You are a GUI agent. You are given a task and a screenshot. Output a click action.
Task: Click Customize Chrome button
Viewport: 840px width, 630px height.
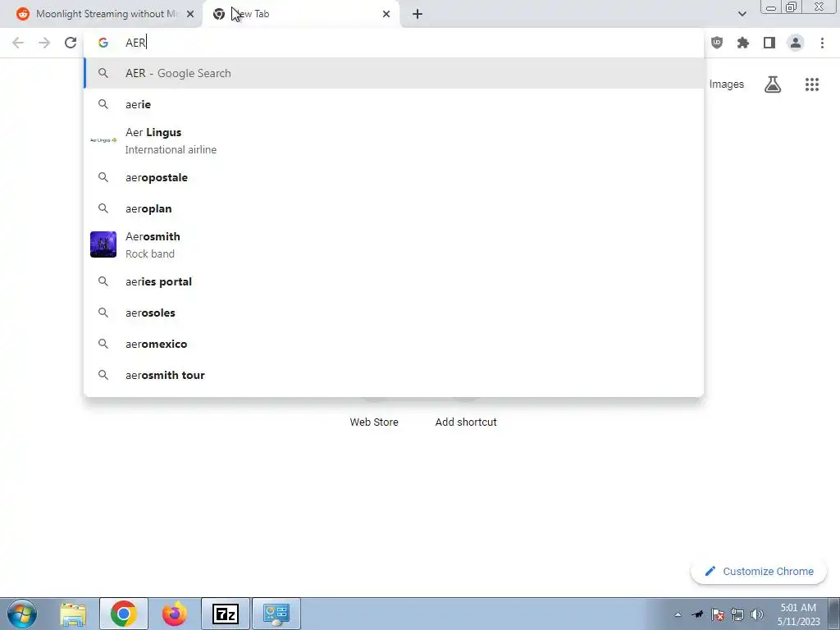coord(759,572)
